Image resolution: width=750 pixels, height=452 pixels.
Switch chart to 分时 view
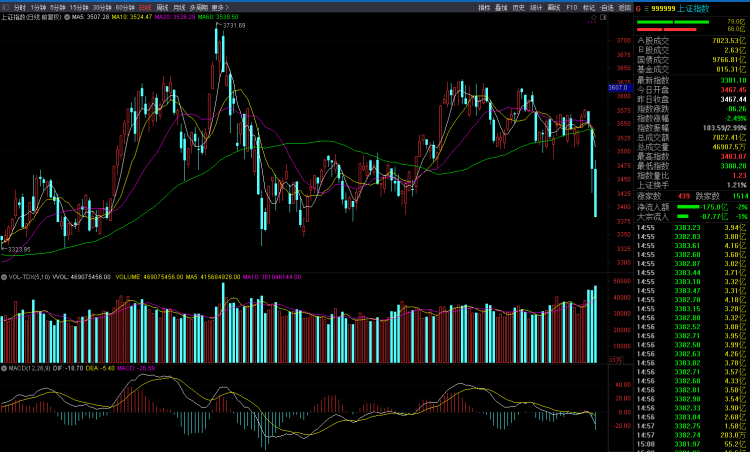click(x=19, y=7)
